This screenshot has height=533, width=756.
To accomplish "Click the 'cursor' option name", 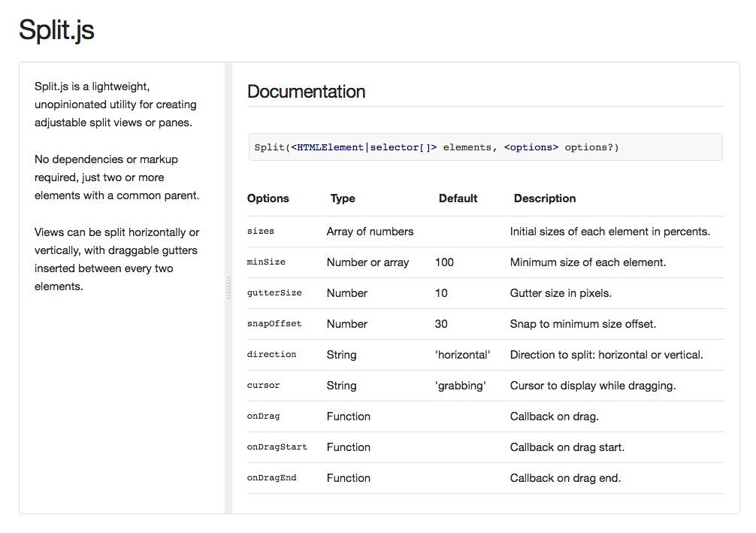I will point(263,386).
